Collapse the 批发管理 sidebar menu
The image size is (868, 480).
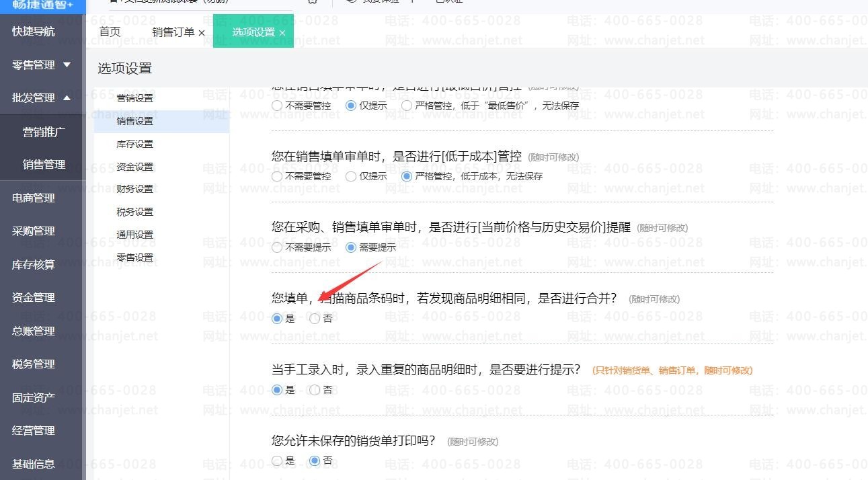pyautogui.click(x=67, y=97)
